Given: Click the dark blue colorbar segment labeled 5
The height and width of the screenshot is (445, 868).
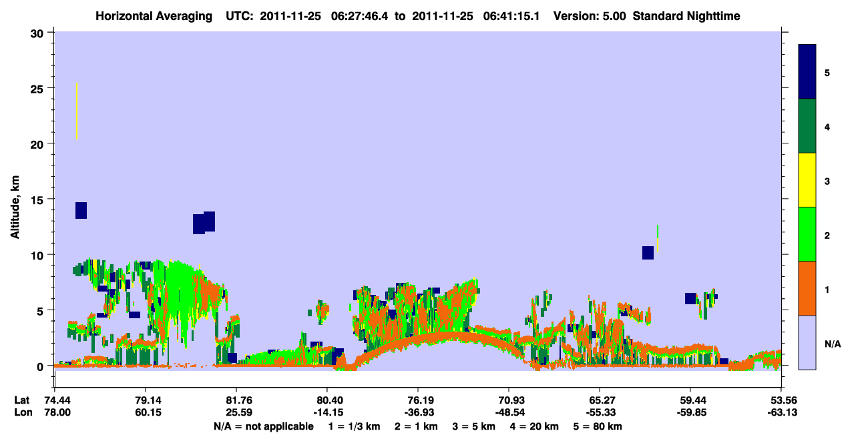Looking at the screenshot, I should pyautogui.click(x=807, y=72).
